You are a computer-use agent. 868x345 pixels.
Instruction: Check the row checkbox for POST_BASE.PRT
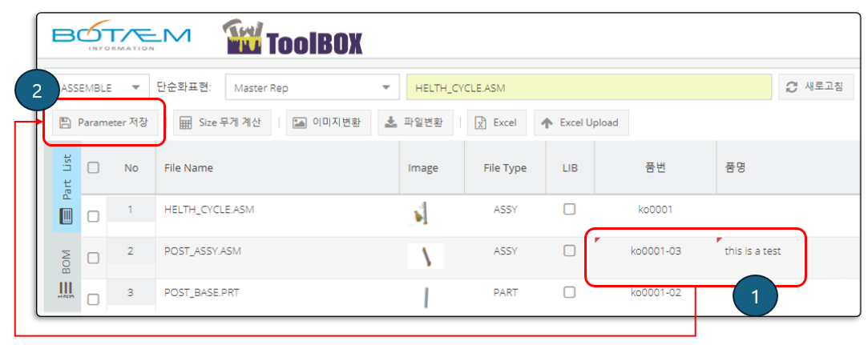click(x=94, y=299)
